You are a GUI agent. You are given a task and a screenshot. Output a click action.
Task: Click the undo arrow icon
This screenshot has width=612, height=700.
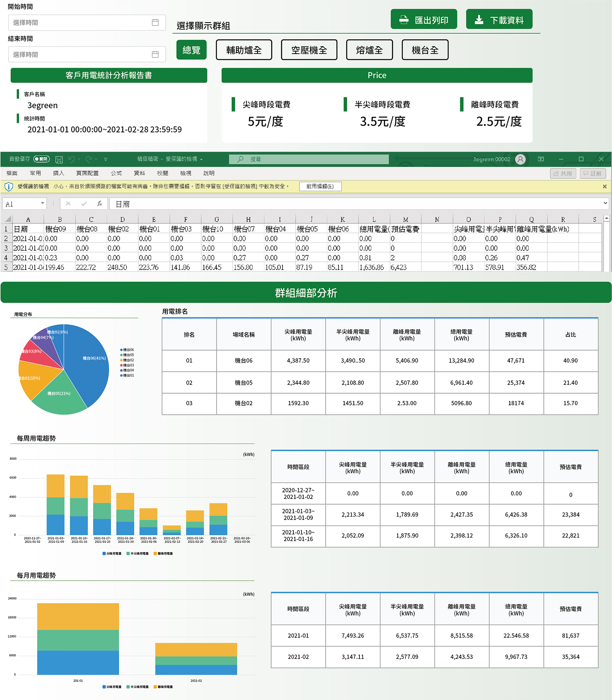(x=72, y=159)
